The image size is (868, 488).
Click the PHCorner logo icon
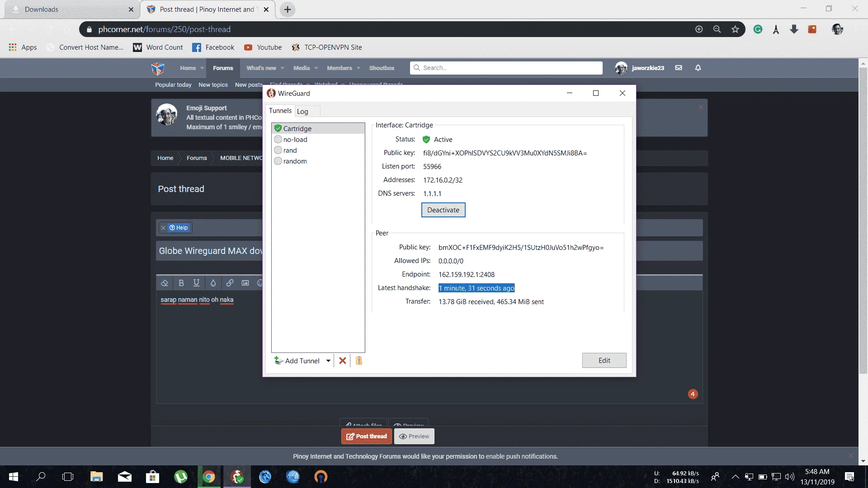click(157, 68)
